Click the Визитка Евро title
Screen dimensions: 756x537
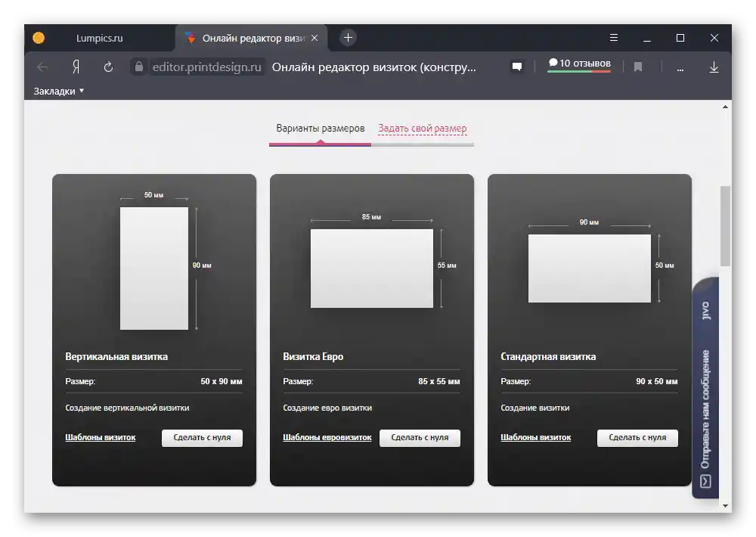tap(313, 356)
